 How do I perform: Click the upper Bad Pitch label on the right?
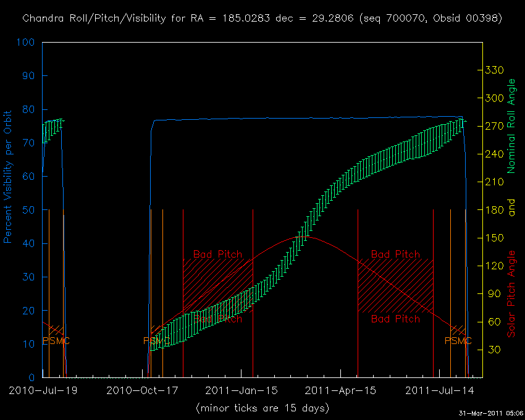pyautogui.click(x=395, y=254)
